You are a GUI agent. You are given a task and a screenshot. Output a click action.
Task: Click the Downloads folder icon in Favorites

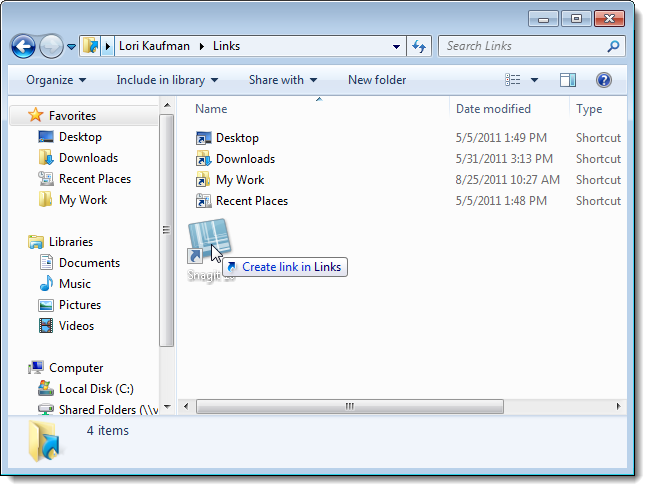click(46, 158)
